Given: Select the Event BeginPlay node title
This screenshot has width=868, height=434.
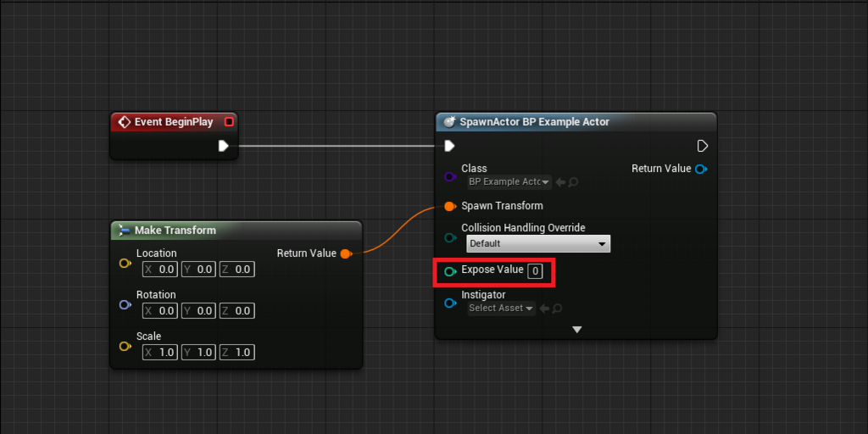Looking at the screenshot, I should [x=174, y=122].
